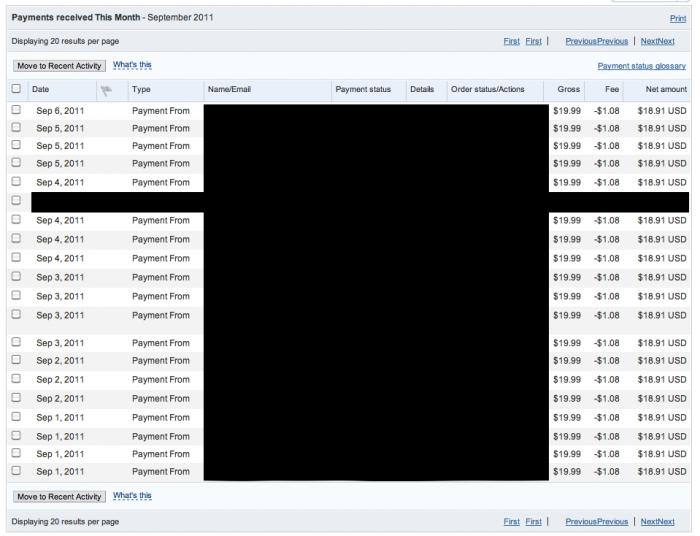Click the top Move to Recent Activity button
This screenshot has width=700, height=536.
pos(59,65)
